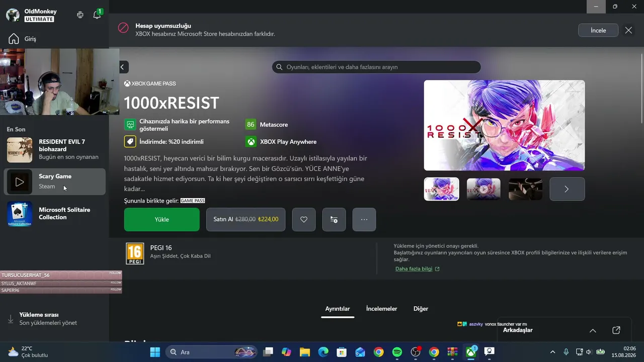Viewport: 644px width, 362px height.
Task: Focus the game search field
Action: click(x=376, y=67)
